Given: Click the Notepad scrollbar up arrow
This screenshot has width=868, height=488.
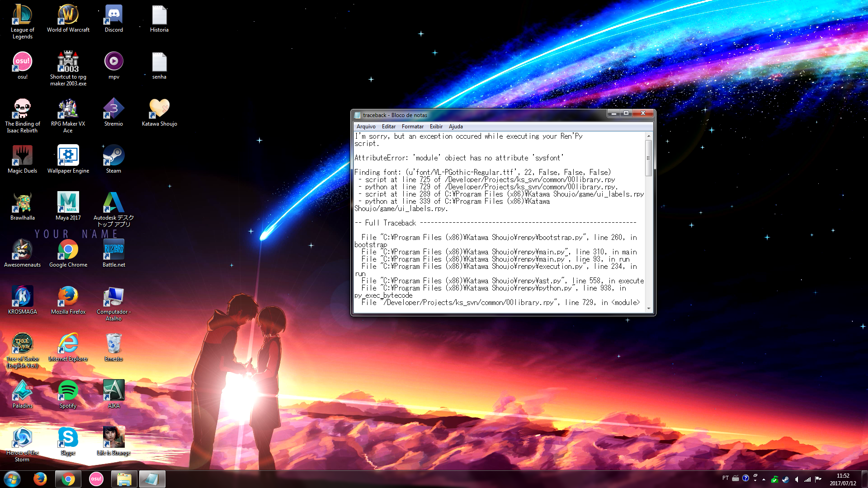Looking at the screenshot, I should tap(649, 136).
